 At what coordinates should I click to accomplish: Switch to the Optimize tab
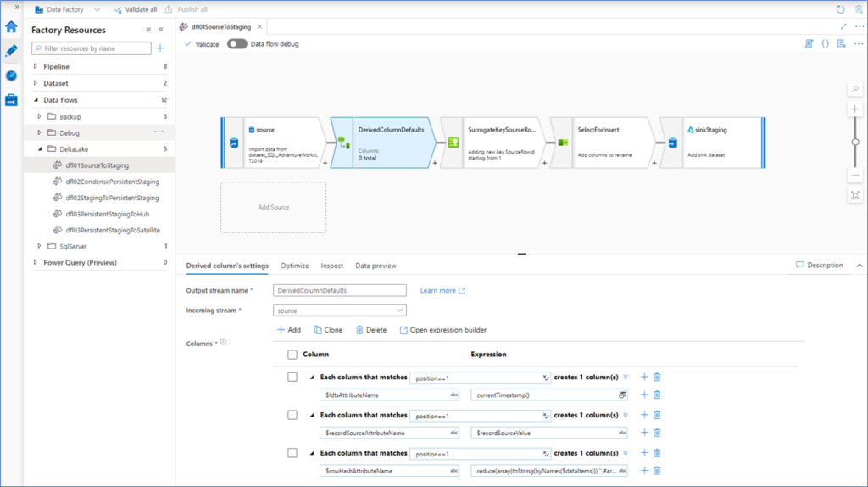click(294, 266)
